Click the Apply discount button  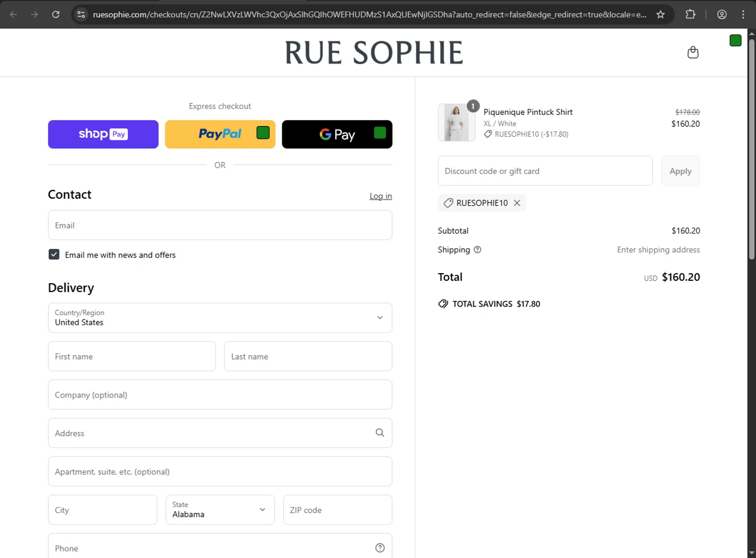[x=680, y=171]
